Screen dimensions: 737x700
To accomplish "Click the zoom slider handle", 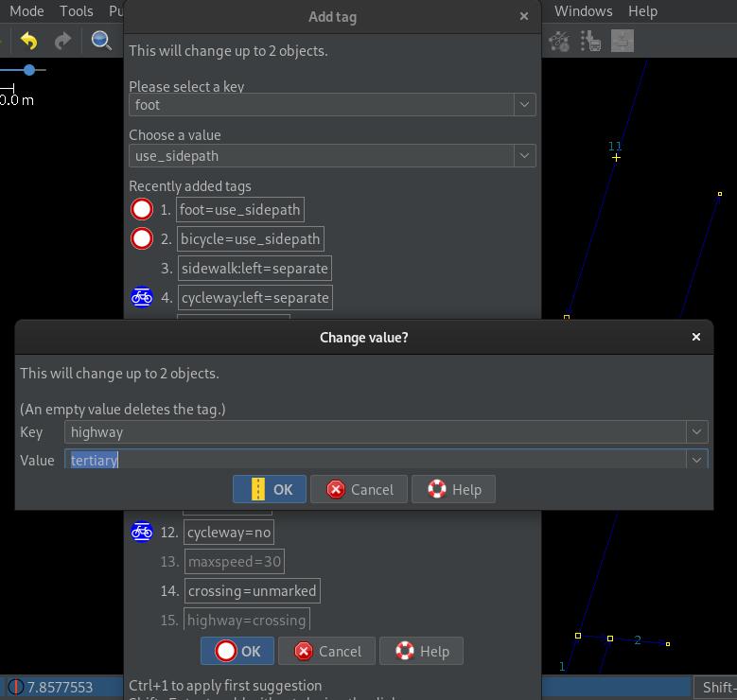I will coord(29,70).
